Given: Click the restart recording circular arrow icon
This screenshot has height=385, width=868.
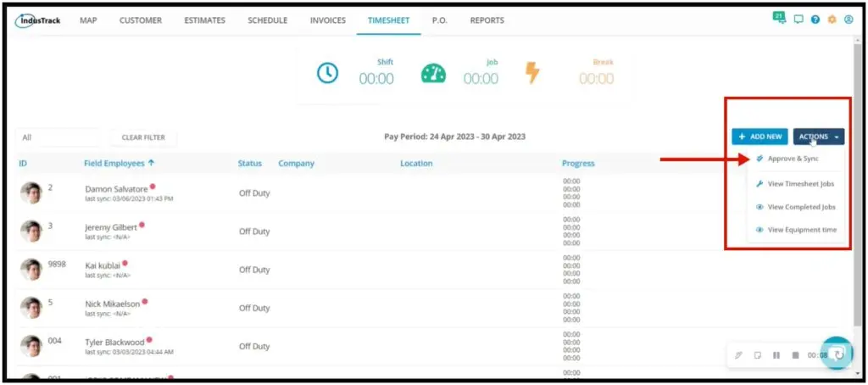Looking at the screenshot, I should click(x=839, y=354).
